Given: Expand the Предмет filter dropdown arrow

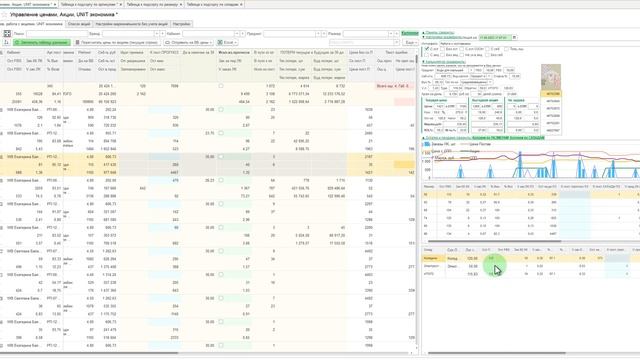Looking at the screenshot, I should [x=318, y=33].
